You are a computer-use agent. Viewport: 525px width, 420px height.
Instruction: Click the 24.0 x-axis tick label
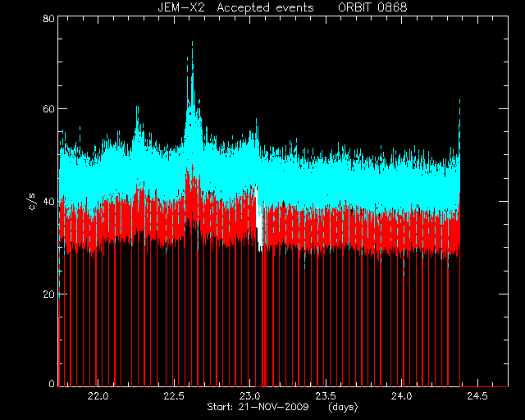click(402, 396)
